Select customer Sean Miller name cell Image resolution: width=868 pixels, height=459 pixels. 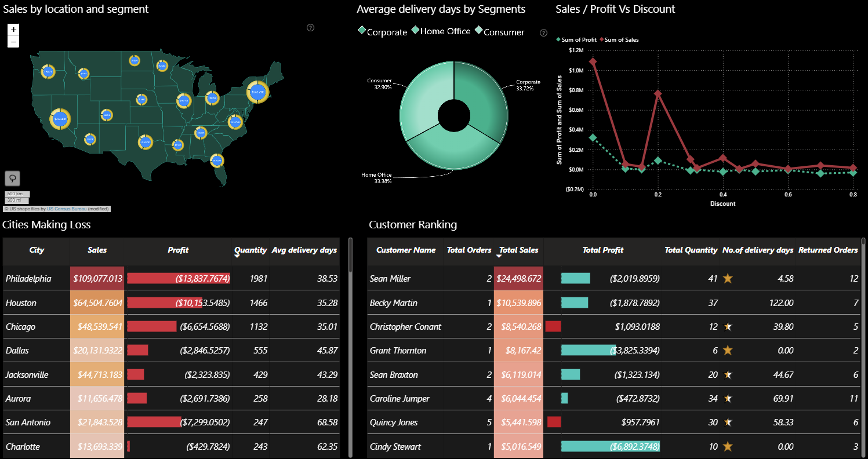coord(406,279)
